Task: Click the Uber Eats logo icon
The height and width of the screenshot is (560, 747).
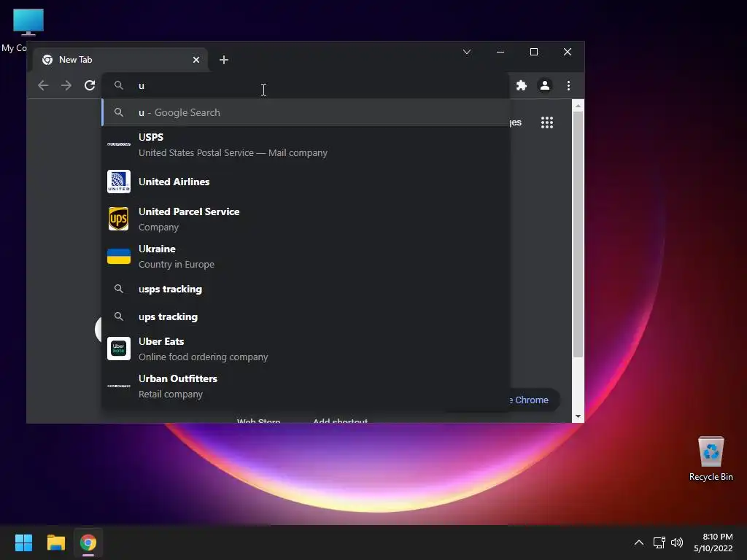Action: coord(119,349)
